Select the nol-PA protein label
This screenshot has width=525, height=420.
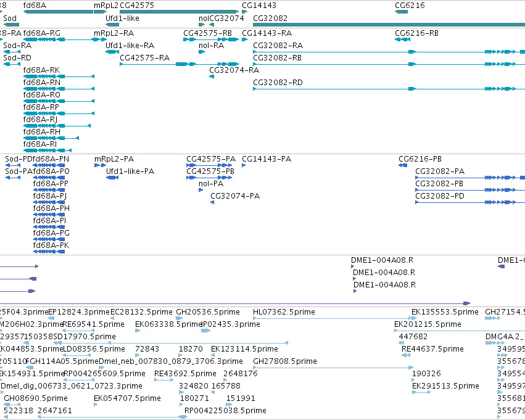pos(211,184)
